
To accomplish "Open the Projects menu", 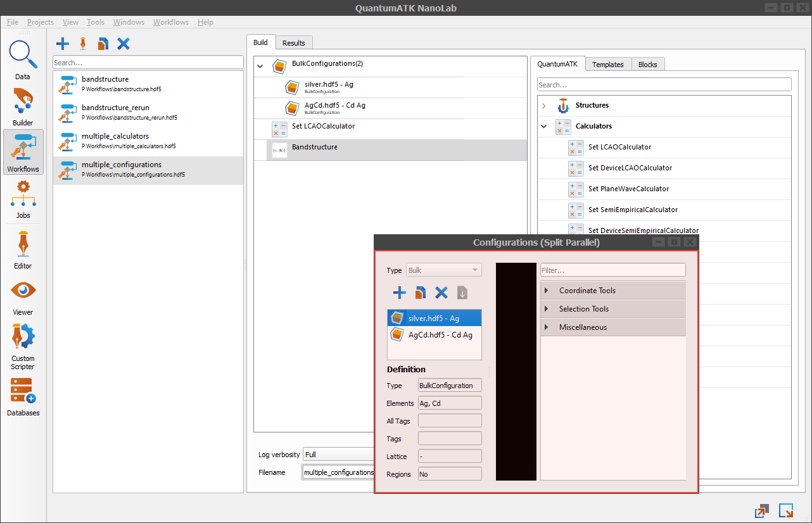I will [x=41, y=22].
